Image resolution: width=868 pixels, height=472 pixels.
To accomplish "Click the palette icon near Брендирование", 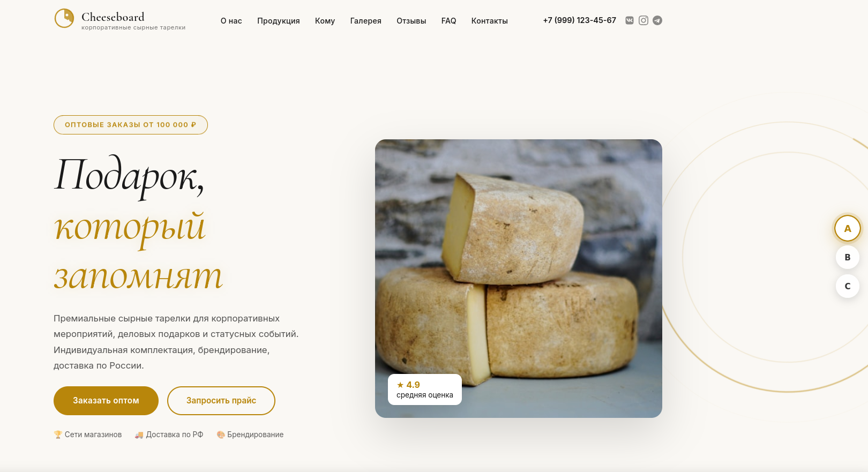I will [221, 434].
